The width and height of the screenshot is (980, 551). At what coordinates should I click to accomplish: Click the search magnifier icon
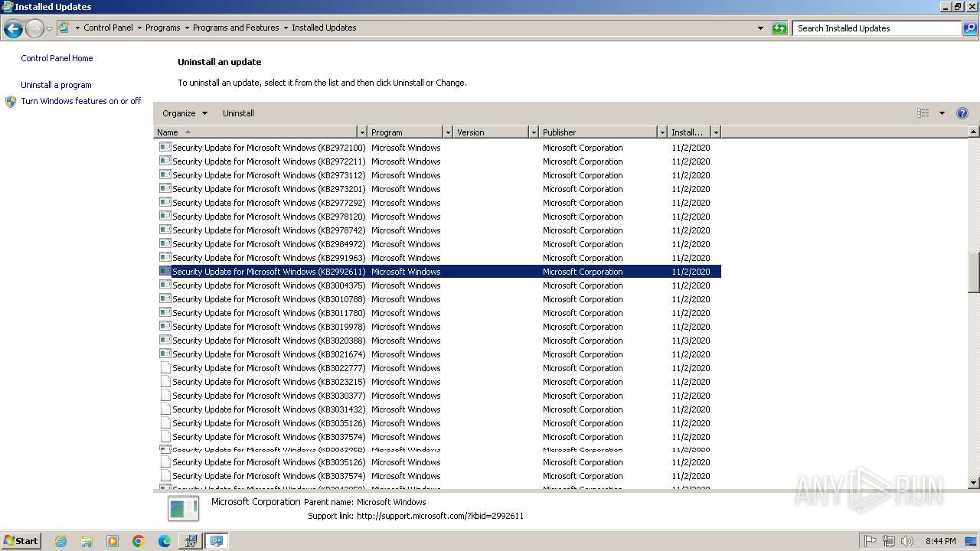point(970,28)
